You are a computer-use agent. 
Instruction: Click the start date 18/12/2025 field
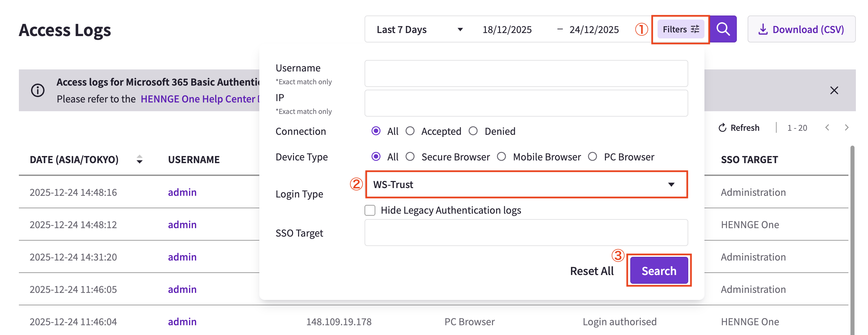507,29
